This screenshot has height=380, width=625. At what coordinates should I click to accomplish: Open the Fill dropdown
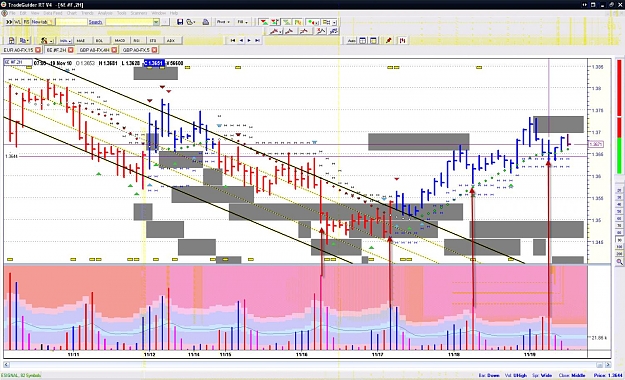coord(243,22)
